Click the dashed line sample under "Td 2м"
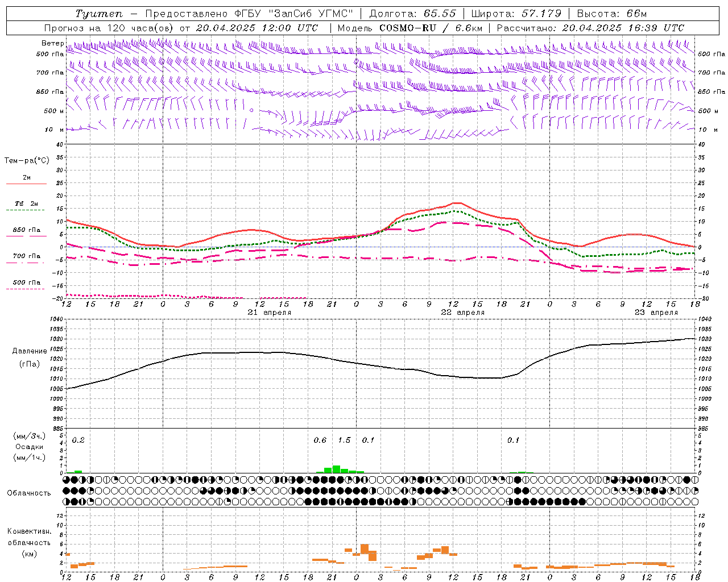Image resolution: width=728 pixels, height=582 pixels. (25, 210)
